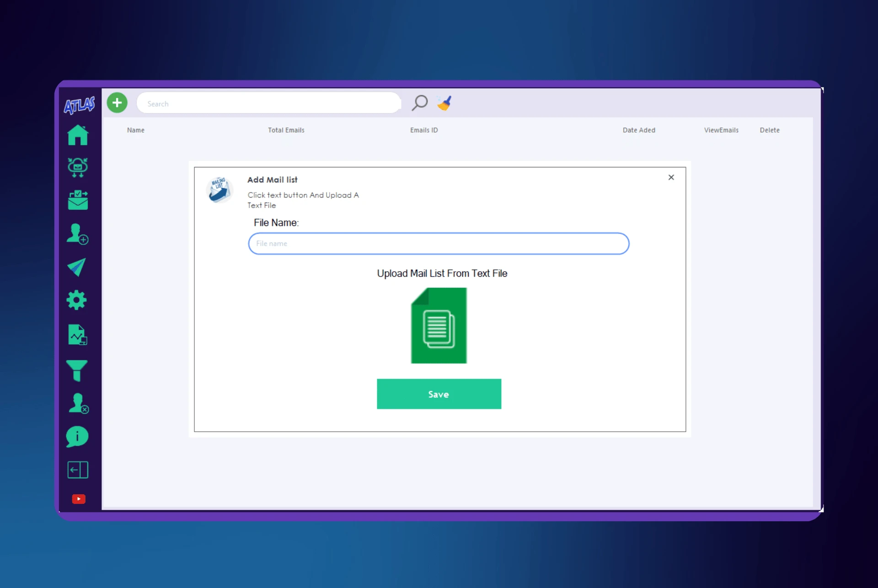This screenshot has height=588, width=878.
Task: Click the broom clear icon
Action: click(x=444, y=103)
